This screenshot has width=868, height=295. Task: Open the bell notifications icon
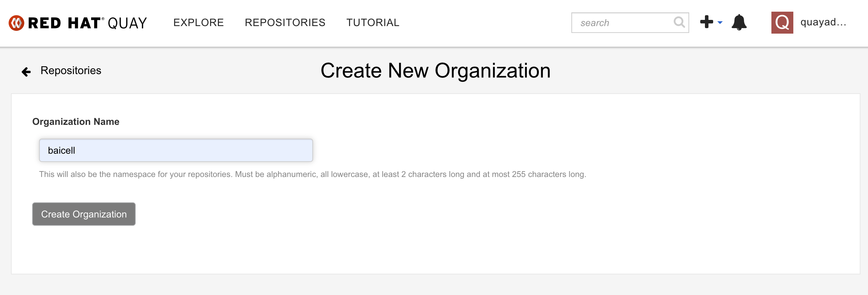pyautogui.click(x=739, y=23)
